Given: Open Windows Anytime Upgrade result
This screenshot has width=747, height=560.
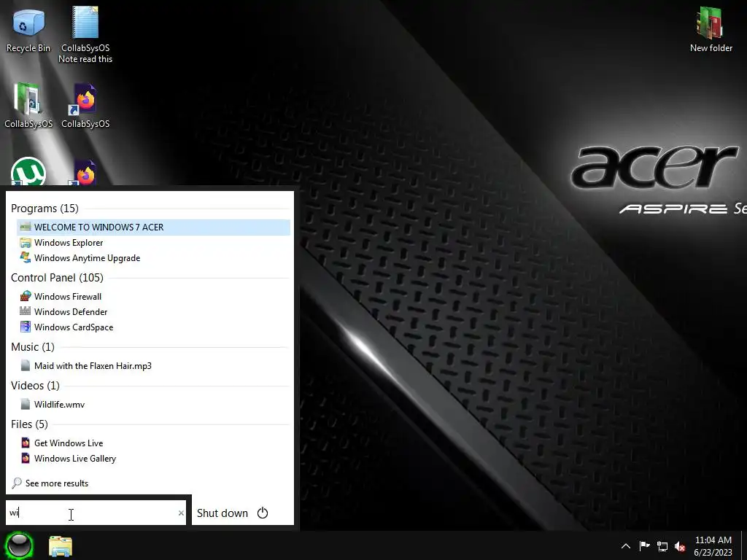Looking at the screenshot, I should click(153, 258).
